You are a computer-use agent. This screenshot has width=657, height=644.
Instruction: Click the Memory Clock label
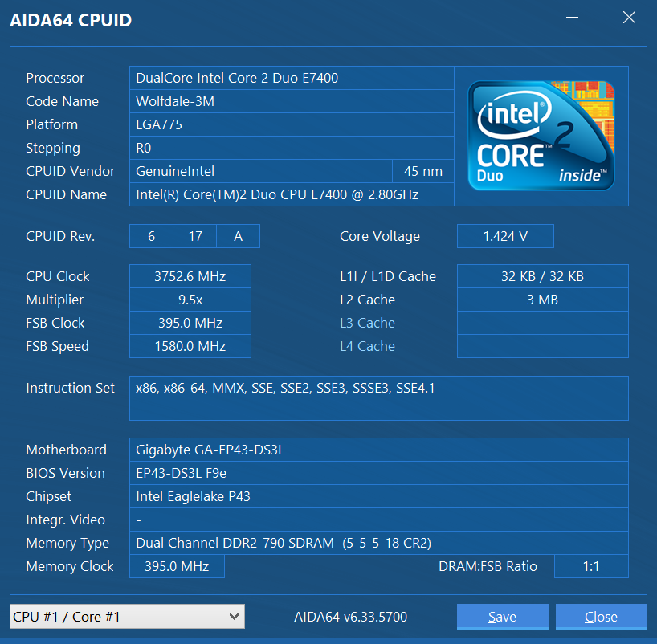[x=70, y=566]
